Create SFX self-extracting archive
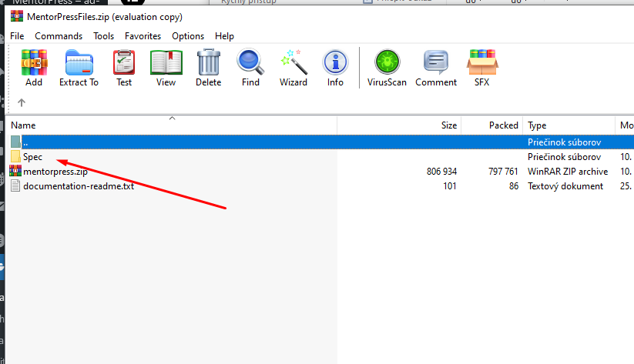The image size is (634, 364). pyautogui.click(x=481, y=68)
